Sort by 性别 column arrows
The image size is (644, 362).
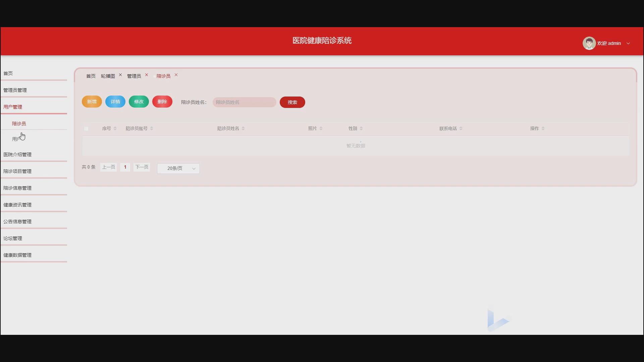pos(361,128)
